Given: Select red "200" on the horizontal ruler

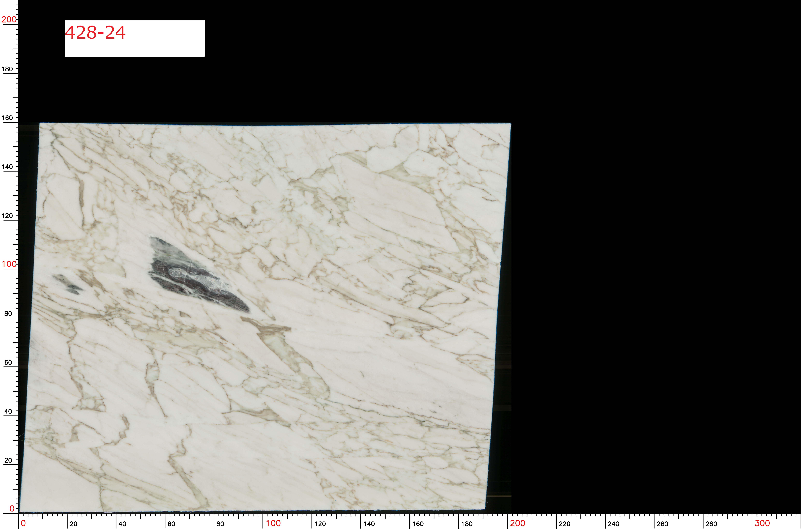Looking at the screenshot, I should click(517, 523).
